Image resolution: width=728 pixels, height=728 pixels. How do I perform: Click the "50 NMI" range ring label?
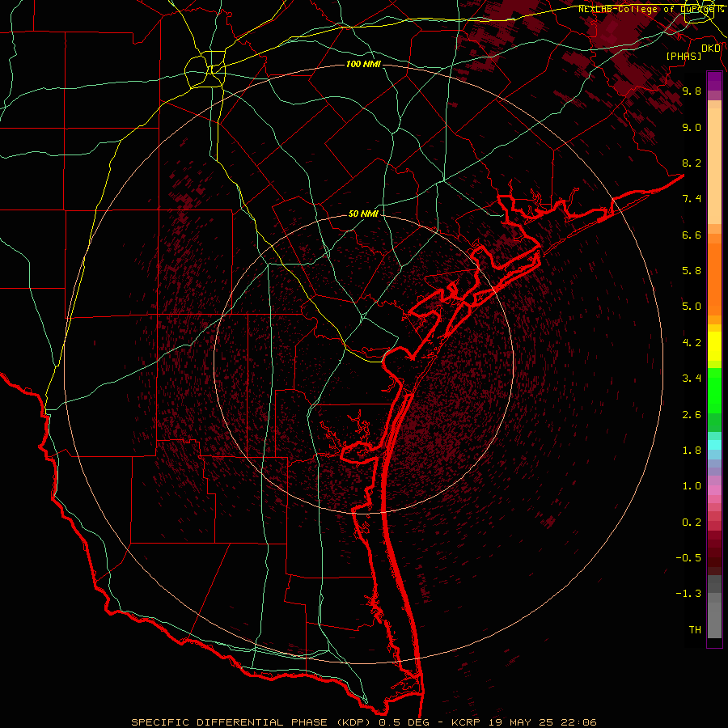tap(363, 214)
